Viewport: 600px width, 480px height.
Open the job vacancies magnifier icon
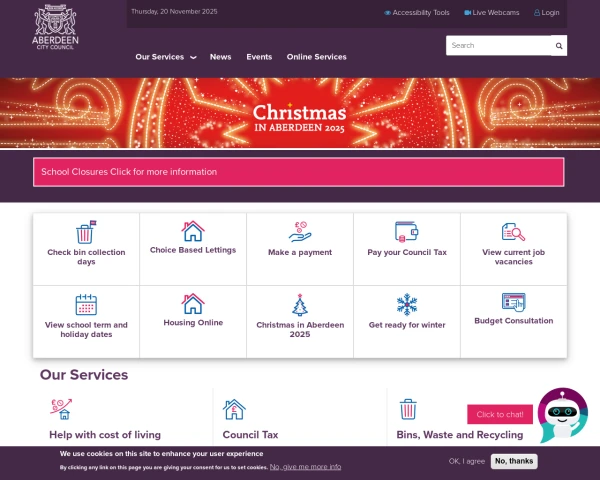coord(514,232)
